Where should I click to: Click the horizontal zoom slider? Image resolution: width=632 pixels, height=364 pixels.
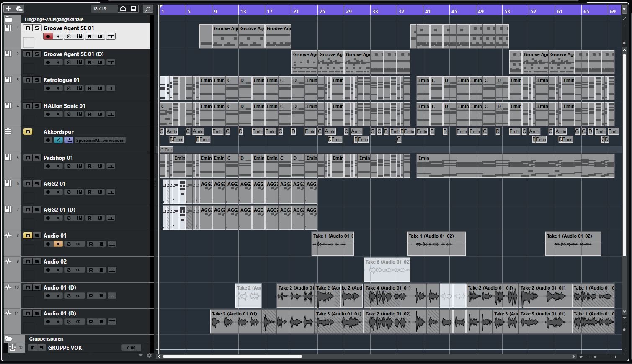595,357
